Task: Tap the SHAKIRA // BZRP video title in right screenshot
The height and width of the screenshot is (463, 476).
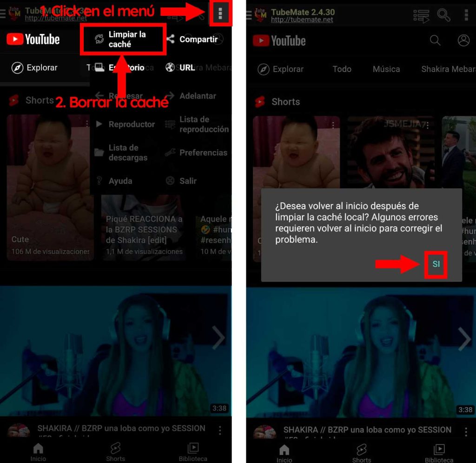Action: [x=367, y=430]
